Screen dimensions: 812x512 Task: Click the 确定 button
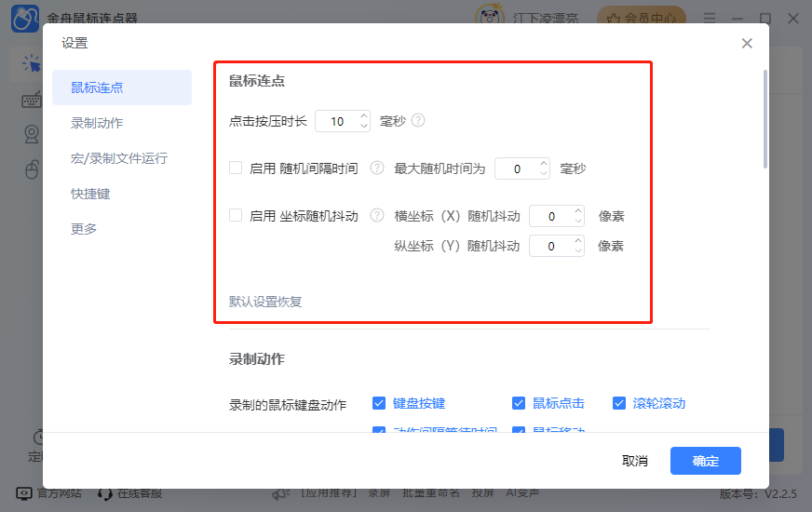point(705,461)
